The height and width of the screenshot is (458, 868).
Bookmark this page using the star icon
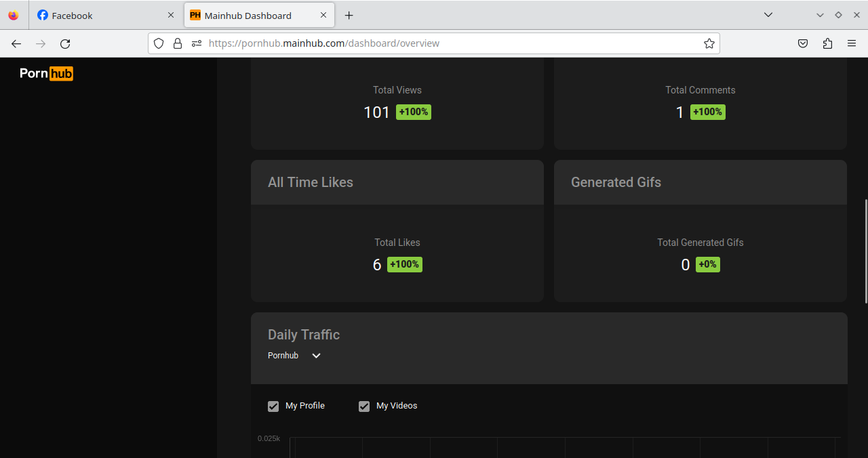click(709, 43)
